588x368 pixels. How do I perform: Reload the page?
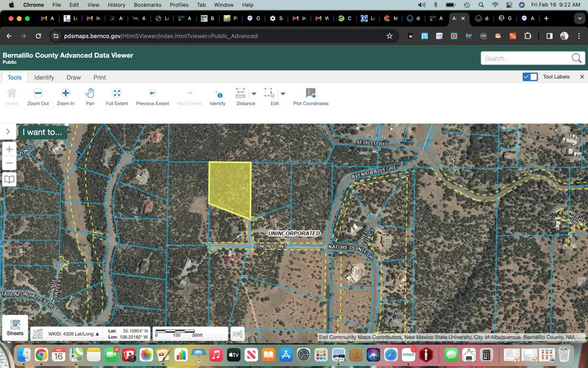click(39, 36)
